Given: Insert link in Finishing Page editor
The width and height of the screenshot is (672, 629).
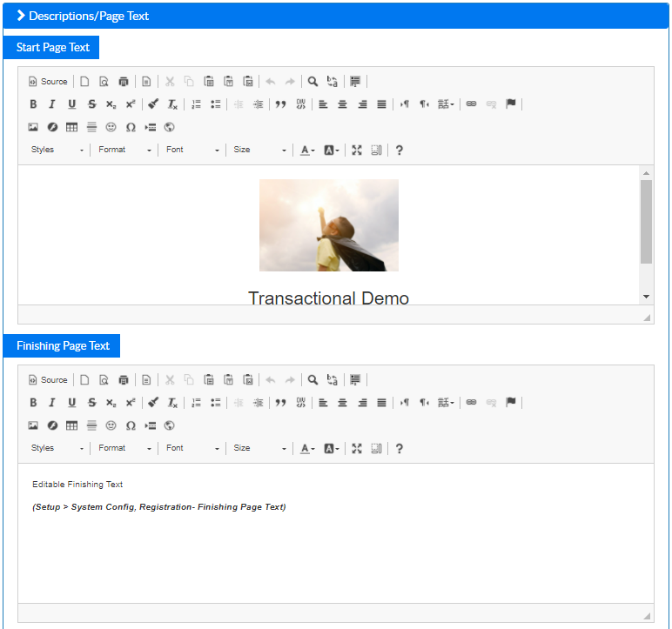Looking at the screenshot, I should click(472, 403).
